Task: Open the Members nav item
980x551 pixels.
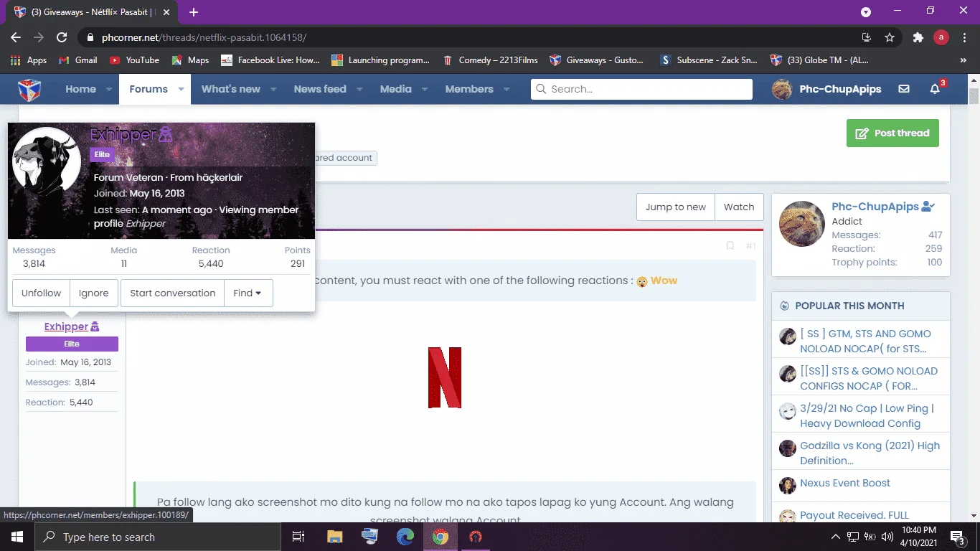Action: 469,89
